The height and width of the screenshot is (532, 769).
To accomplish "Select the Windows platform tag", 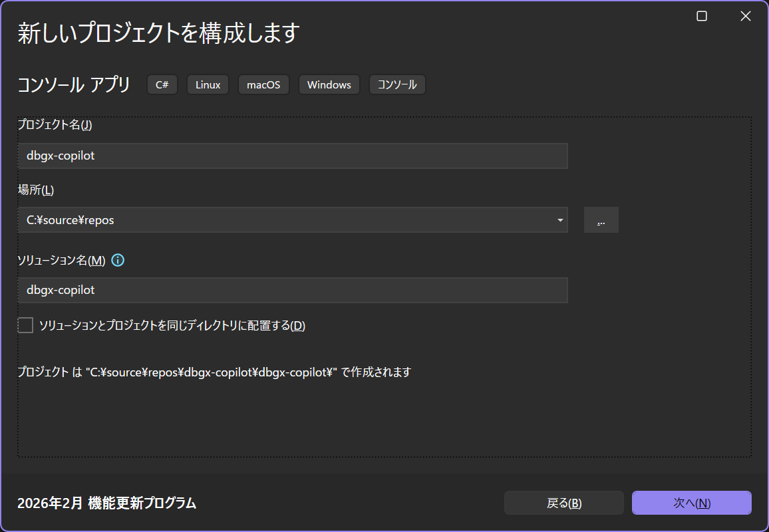I will [x=329, y=84].
